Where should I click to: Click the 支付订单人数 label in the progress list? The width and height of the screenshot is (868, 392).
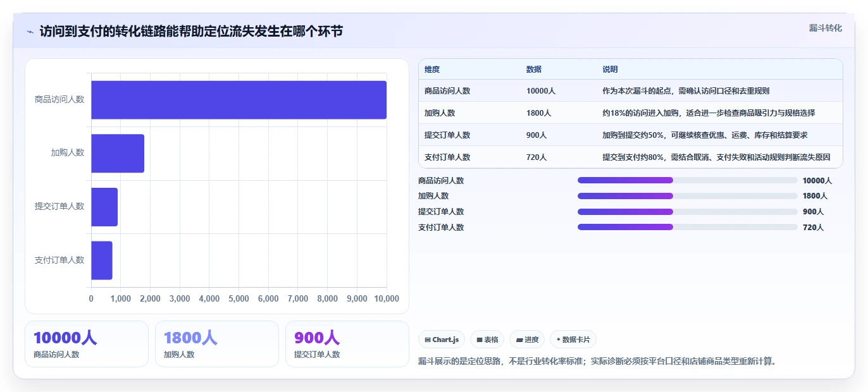pyautogui.click(x=441, y=228)
